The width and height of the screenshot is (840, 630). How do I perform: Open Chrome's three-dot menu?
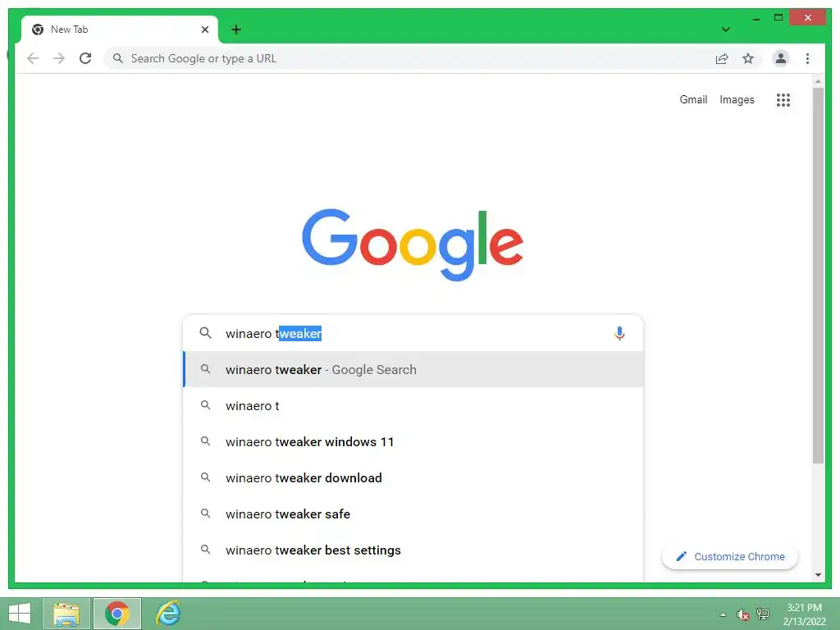click(807, 58)
